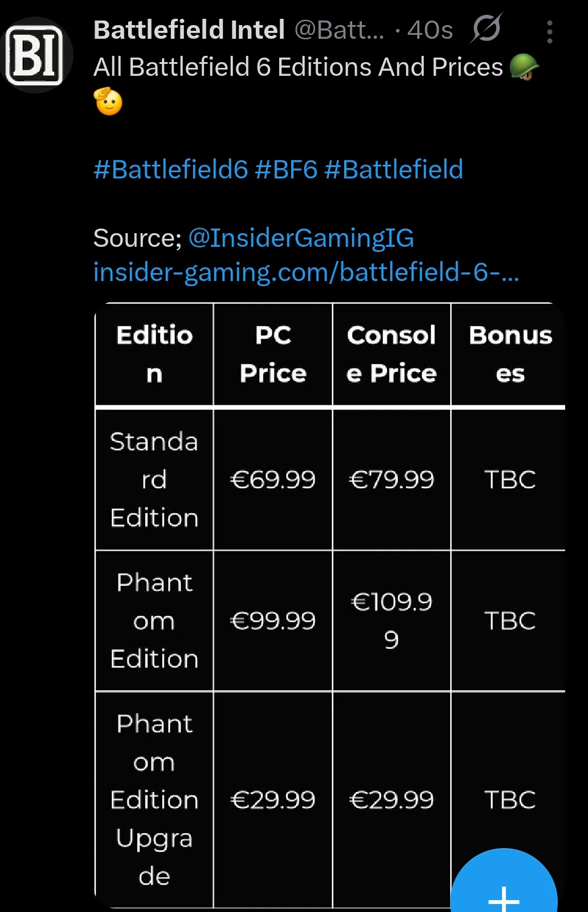
Task: View the @InsiderGamingIG profile
Action: 302,238
